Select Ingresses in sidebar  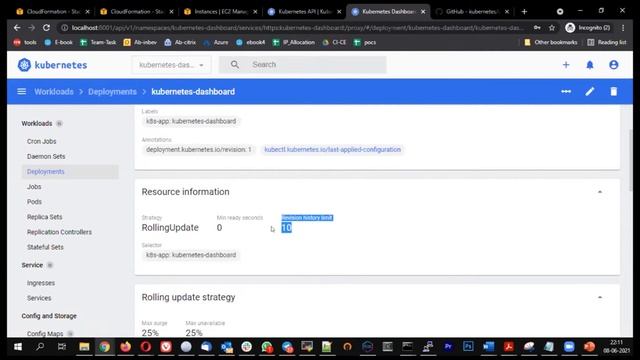point(41,283)
